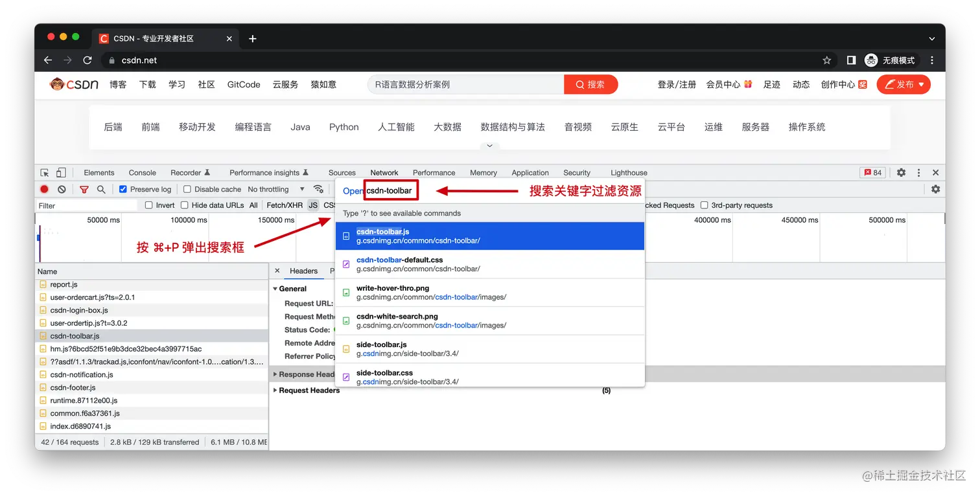Screen dimensions: 980x496
Task: Open network search with magnifier icon
Action: pyautogui.click(x=101, y=189)
